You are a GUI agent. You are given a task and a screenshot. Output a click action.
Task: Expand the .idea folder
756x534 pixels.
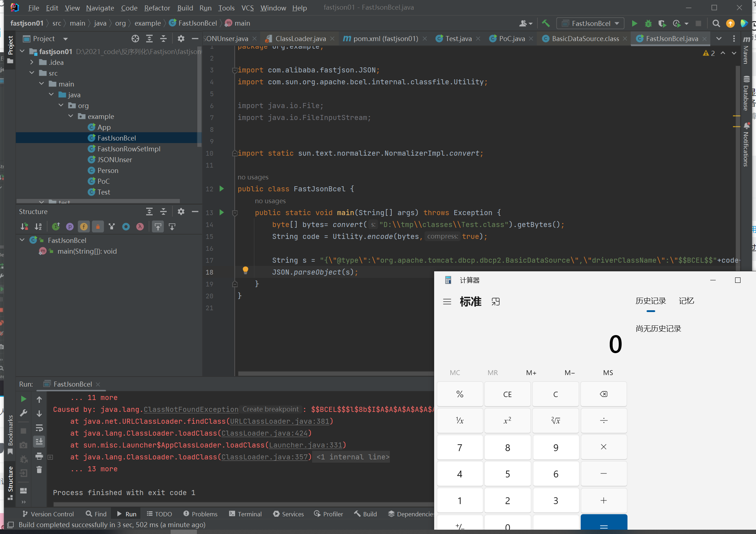point(32,62)
